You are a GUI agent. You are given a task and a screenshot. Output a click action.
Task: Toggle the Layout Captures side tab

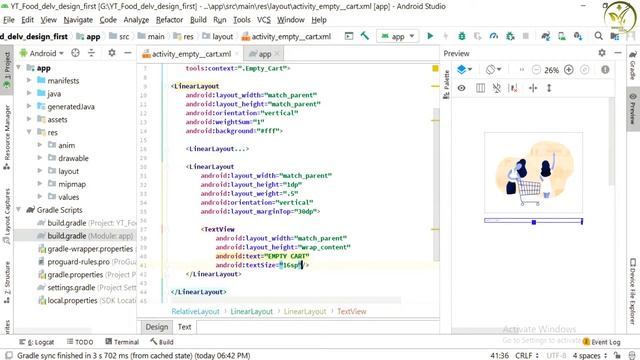[7, 216]
